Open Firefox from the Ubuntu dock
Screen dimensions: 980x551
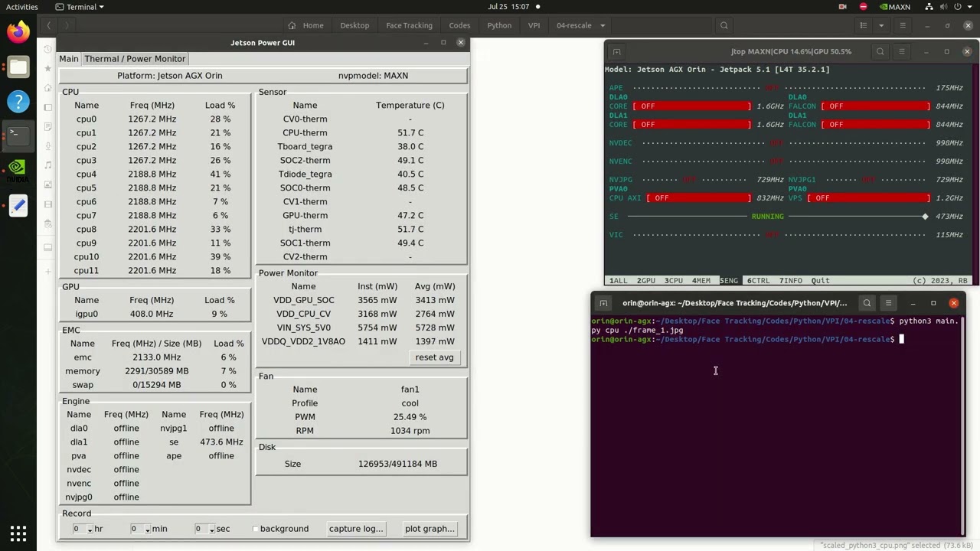18,31
